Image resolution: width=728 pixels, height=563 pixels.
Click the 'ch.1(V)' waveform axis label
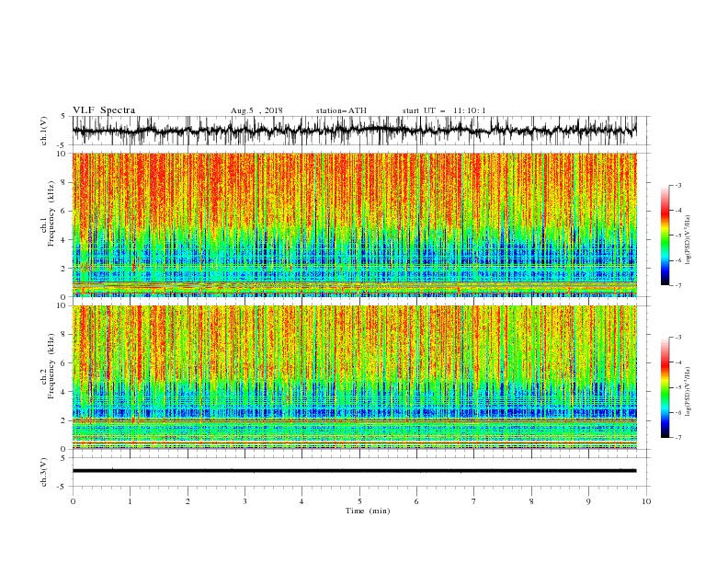click(x=44, y=131)
